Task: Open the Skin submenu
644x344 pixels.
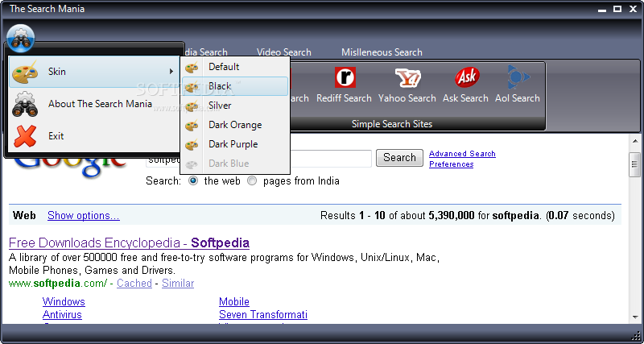Action: pos(94,72)
